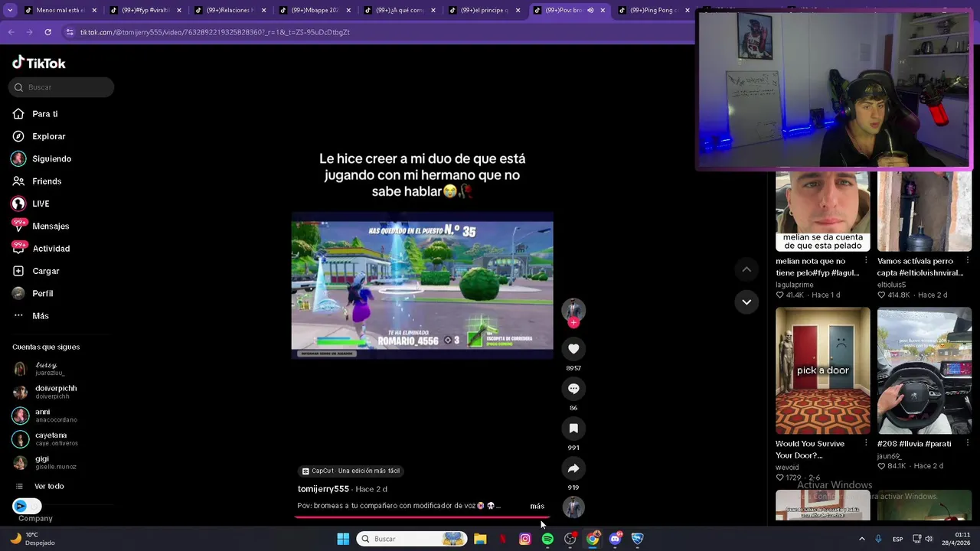Go to the previous video arrow
980x551 pixels.
[x=746, y=269]
